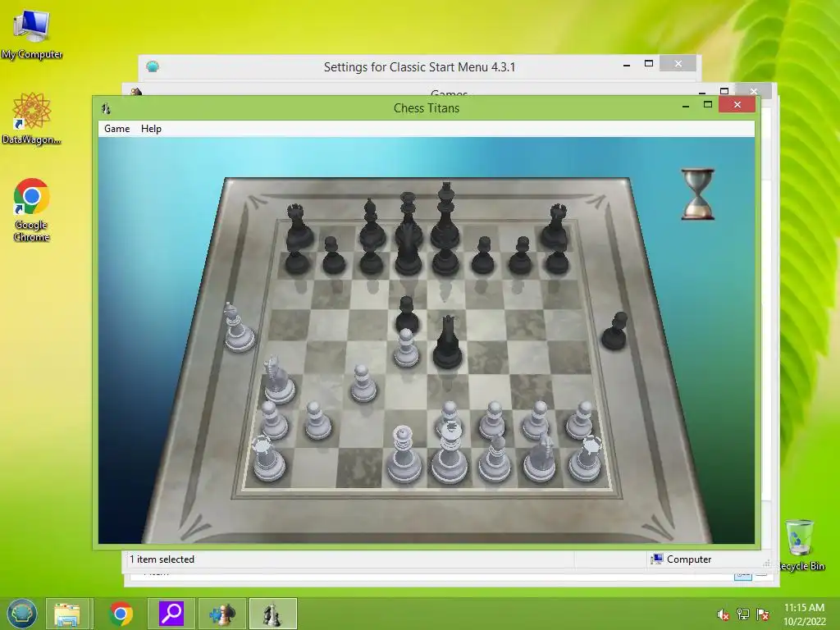Click the Chess Titans title bar icon
Screen dimensions: 840x630
(106, 108)
